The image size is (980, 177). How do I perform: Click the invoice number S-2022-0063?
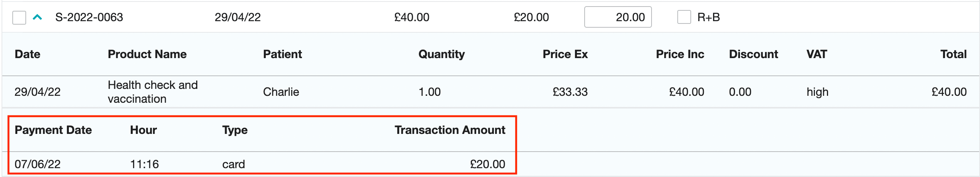(x=89, y=17)
